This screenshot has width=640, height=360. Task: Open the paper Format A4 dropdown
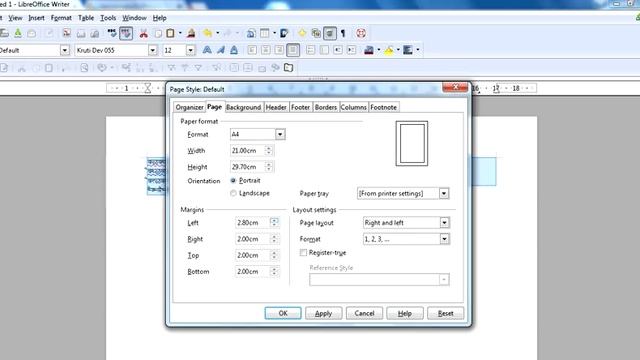(280, 134)
